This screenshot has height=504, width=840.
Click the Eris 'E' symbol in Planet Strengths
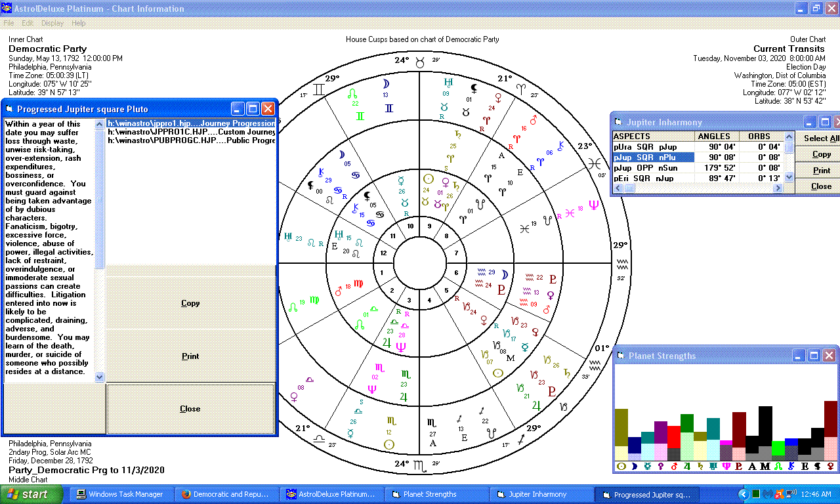tap(805, 467)
